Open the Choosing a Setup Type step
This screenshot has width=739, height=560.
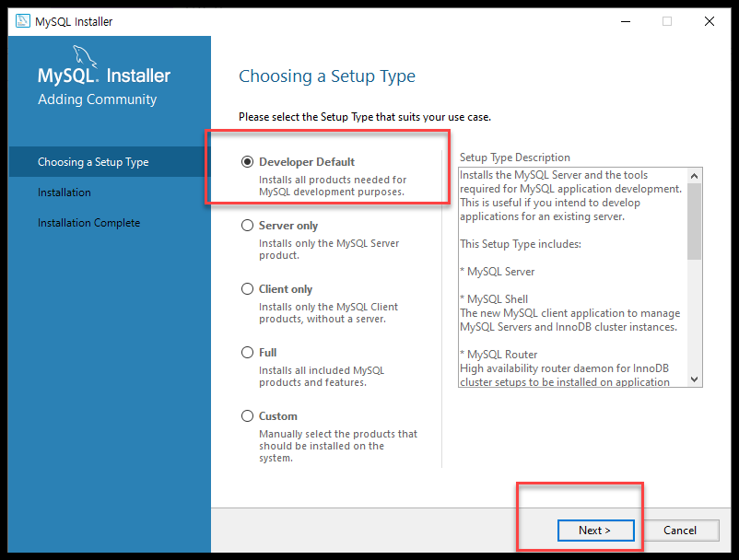click(110, 162)
